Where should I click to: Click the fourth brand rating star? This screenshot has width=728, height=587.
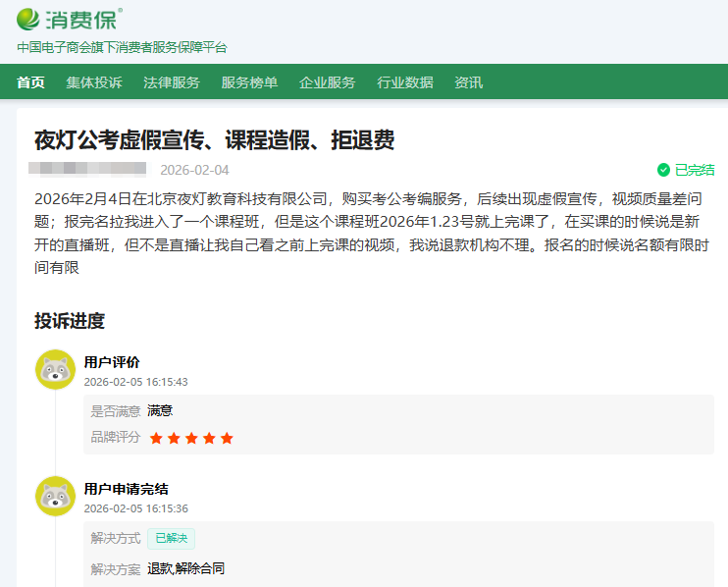(x=209, y=438)
